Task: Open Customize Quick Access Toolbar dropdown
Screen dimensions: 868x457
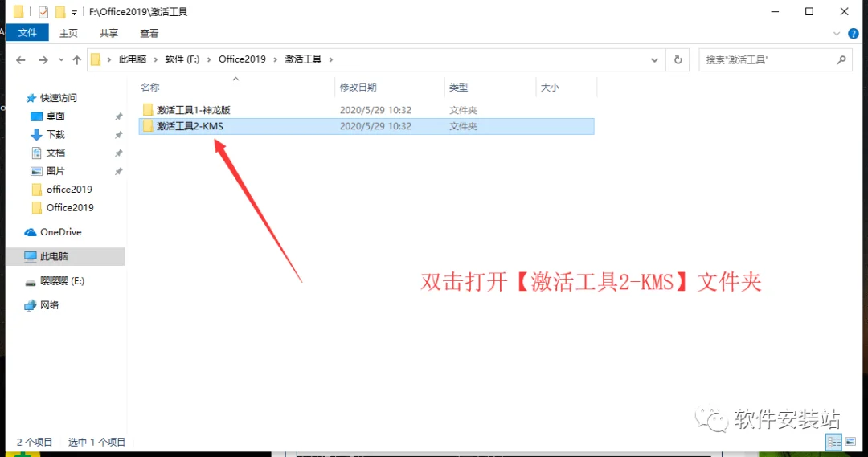Action: coord(74,12)
